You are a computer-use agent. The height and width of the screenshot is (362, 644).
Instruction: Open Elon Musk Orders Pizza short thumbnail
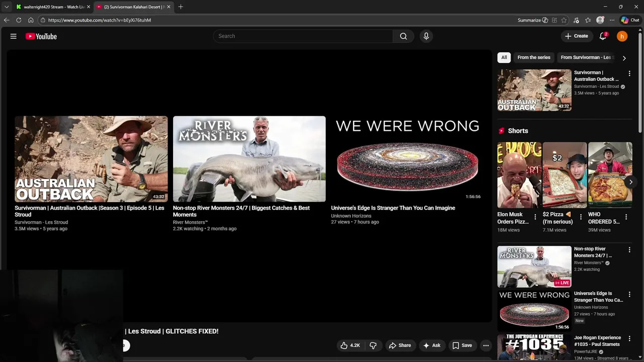pyautogui.click(x=519, y=175)
